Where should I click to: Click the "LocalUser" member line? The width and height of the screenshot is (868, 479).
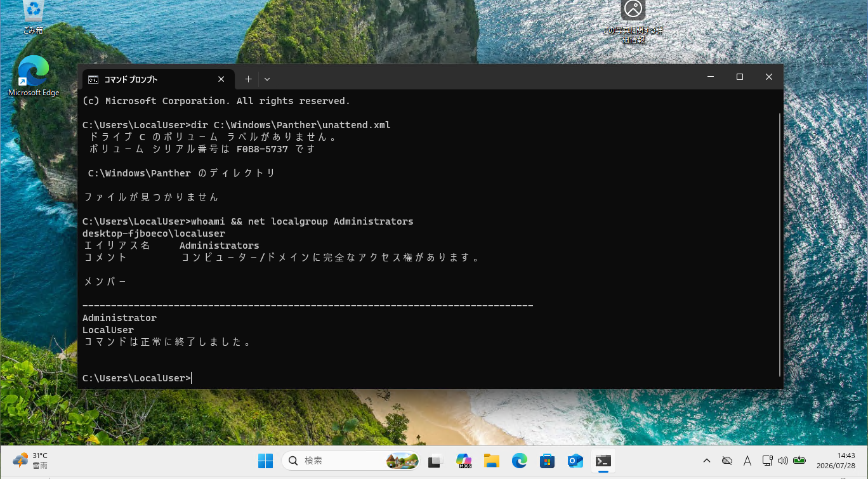pos(108,330)
